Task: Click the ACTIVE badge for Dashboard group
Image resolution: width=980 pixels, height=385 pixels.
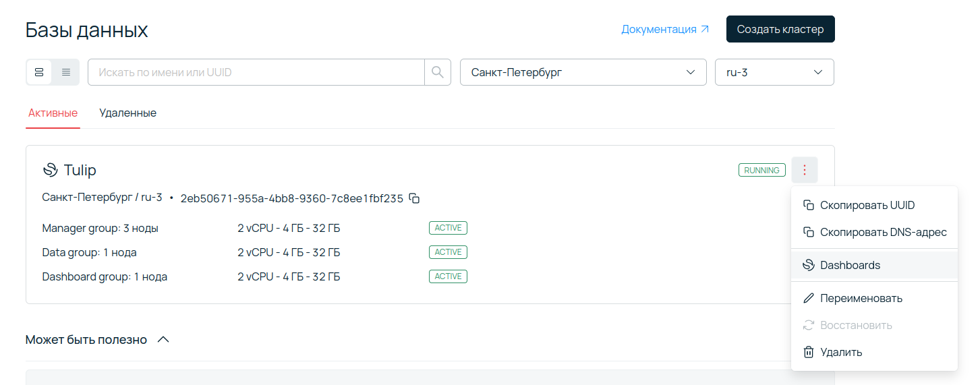Action: (x=448, y=276)
